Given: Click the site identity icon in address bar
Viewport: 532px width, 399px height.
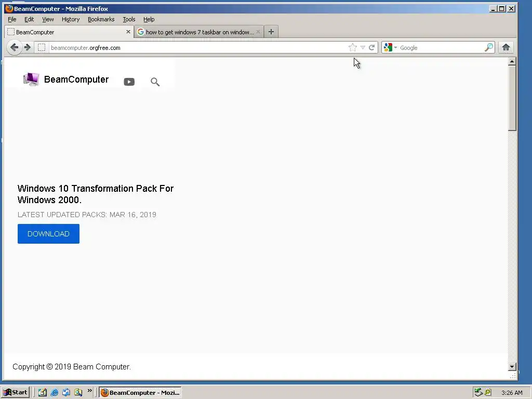Looking at the screenshot, I should 42,47.
